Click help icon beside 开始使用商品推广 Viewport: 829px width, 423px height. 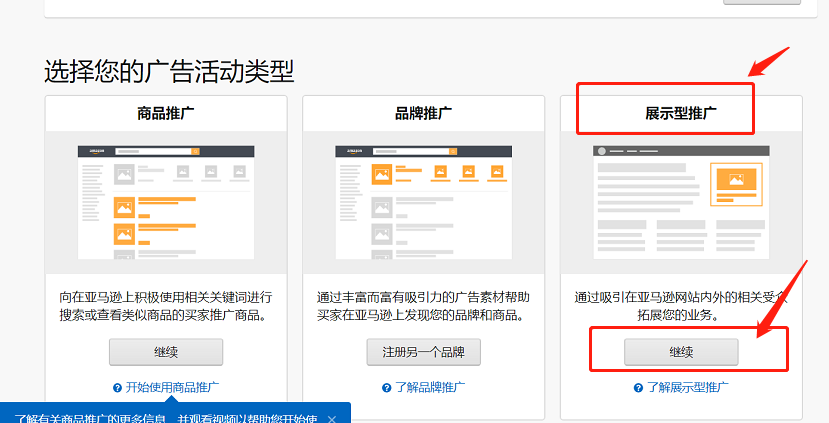click(117, 388)
